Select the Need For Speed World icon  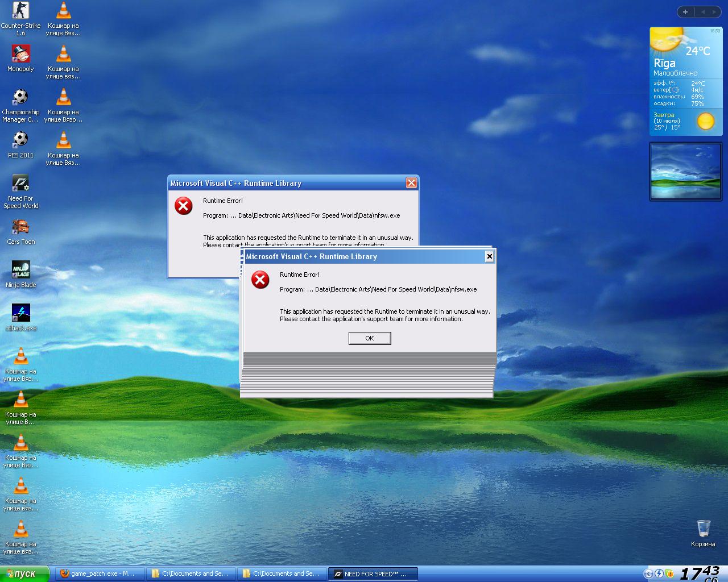click(20, 192)
